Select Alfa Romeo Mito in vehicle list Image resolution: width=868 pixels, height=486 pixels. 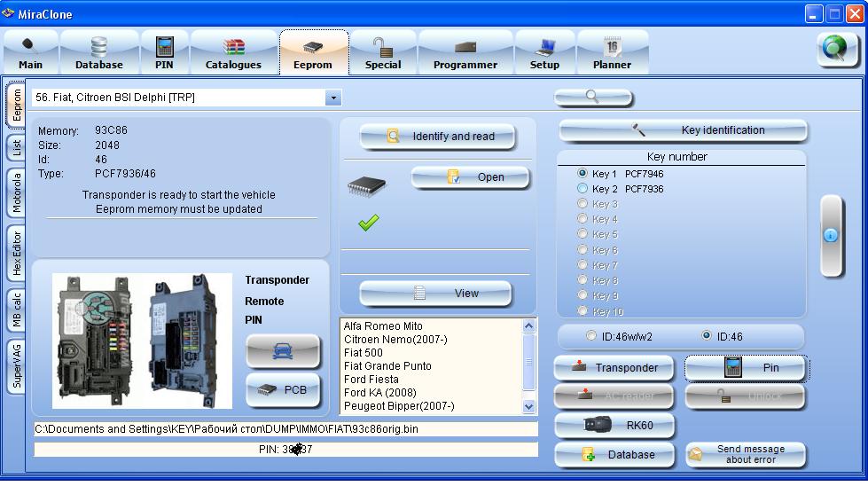(383, 326)
